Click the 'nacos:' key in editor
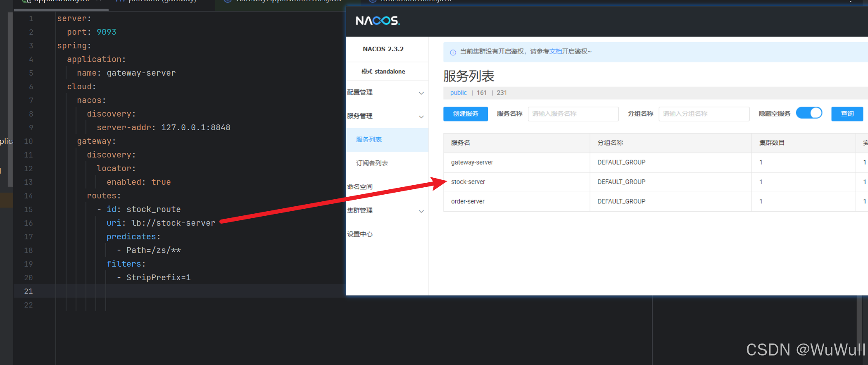Image resolution: width=868 pixels, height=365 pixels. (x=91, y=100)
